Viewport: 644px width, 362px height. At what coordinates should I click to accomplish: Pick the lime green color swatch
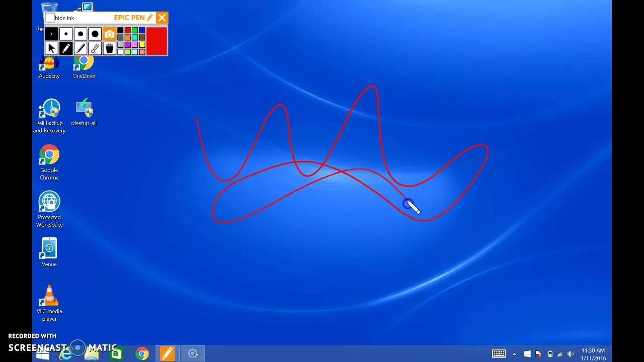coord(128,52)
